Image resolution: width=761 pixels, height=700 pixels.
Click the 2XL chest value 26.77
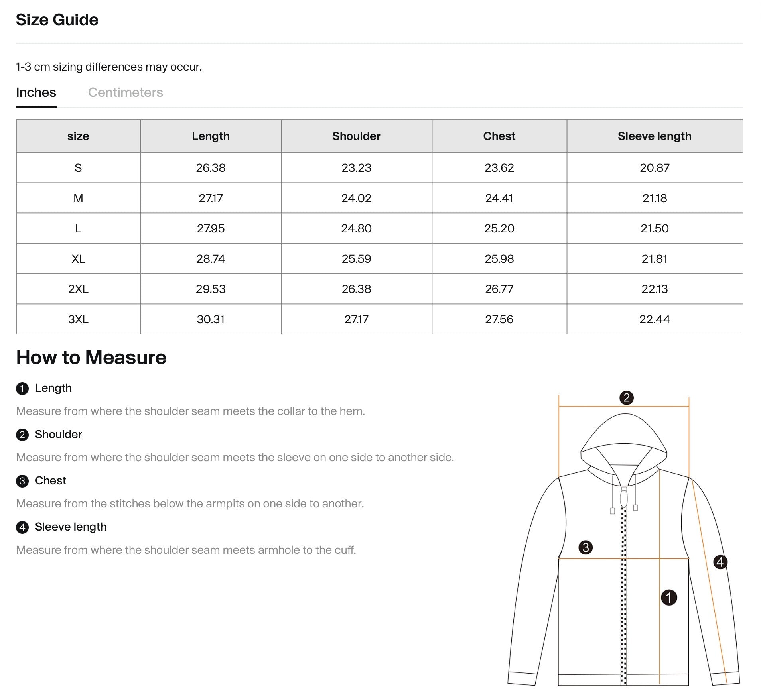(499, 289)
